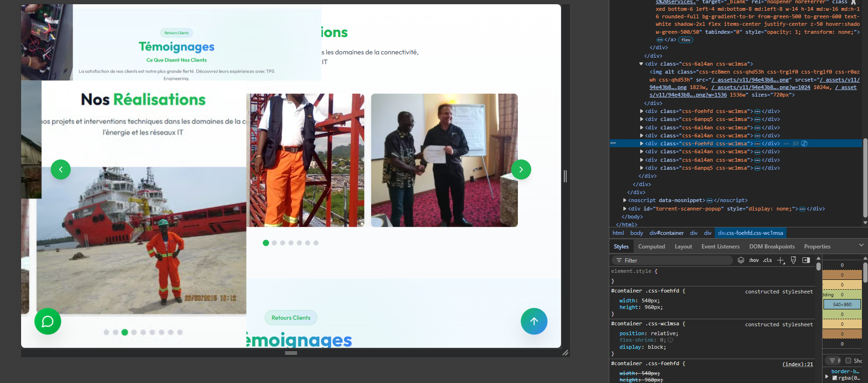
Task: Toggle the computed styles sidebar icon
Action: [x=806, y=260]
